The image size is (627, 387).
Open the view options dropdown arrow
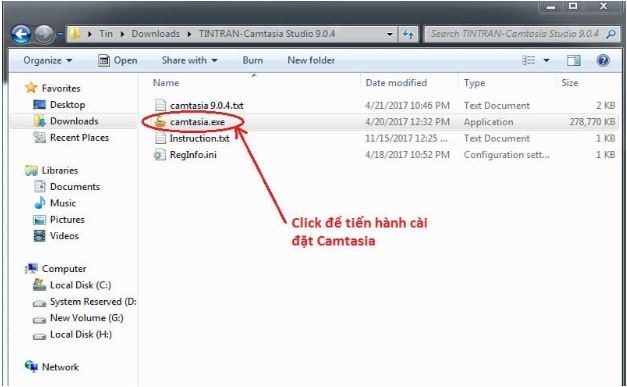546,60
